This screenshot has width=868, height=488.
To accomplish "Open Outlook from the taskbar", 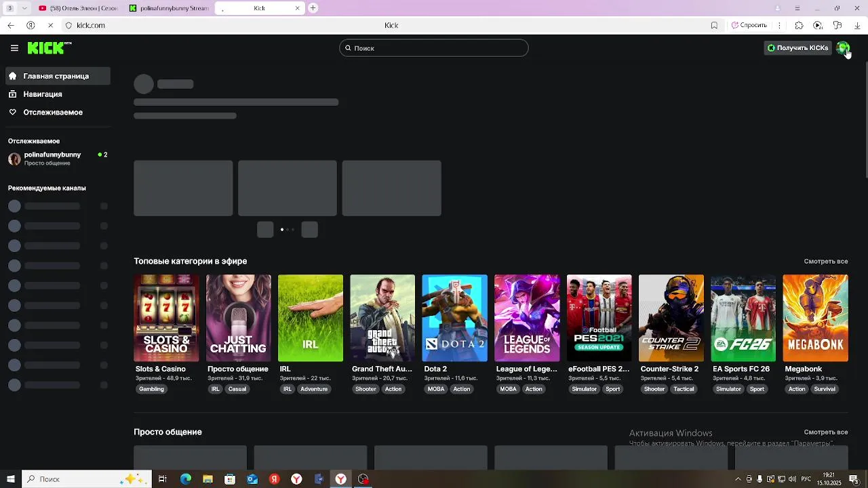I will (x=252, y=479).
